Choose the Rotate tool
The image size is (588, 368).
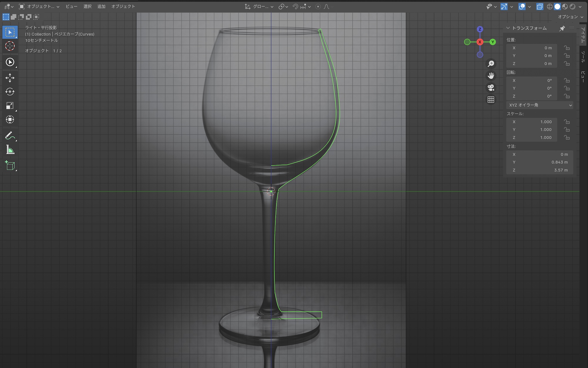click(10, 92)
